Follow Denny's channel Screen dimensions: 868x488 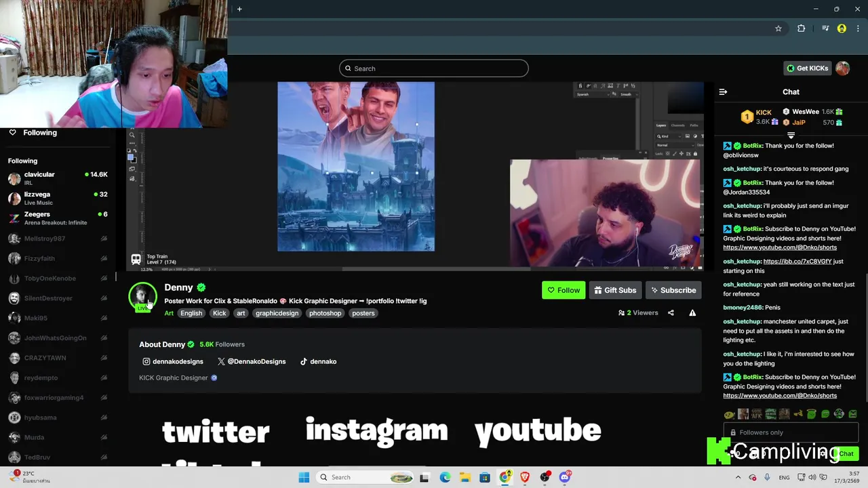[x=564, y=290]
